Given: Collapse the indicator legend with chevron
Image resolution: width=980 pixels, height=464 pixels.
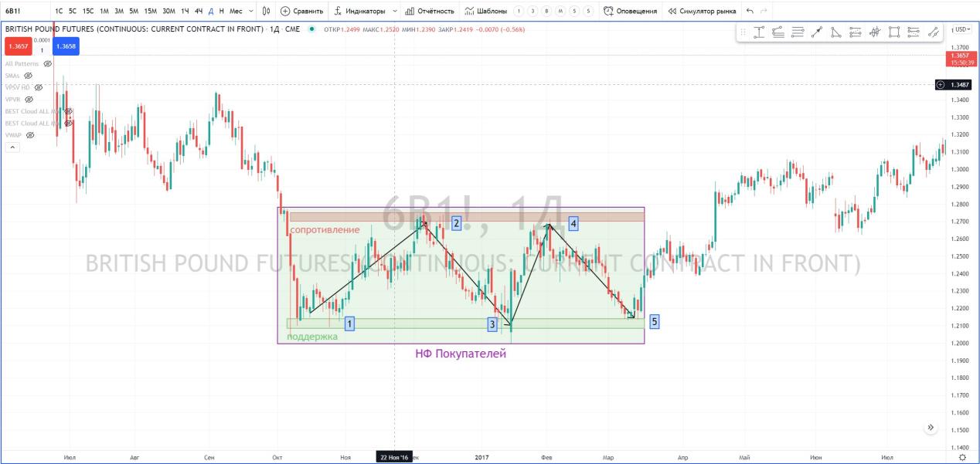Looking at the screenshot, I should pyautogui.click(x=11, y=147).
